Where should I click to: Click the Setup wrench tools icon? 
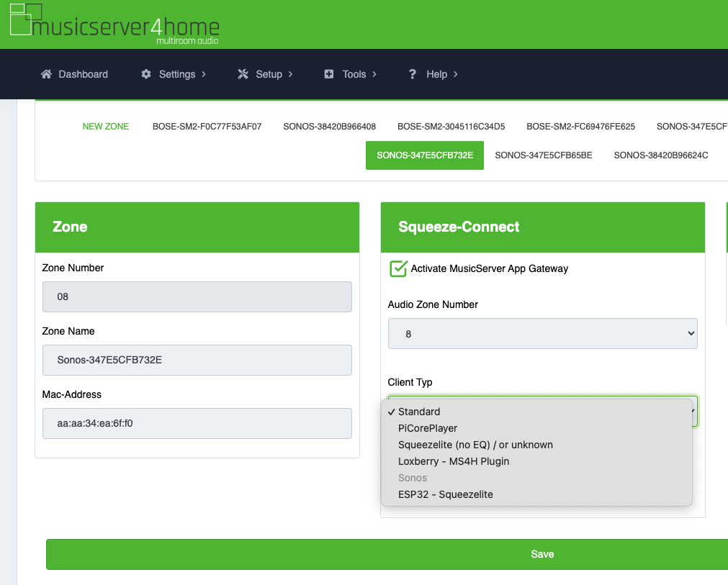243,74
